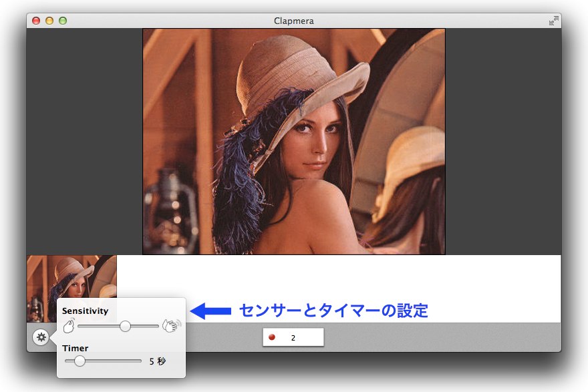Image resolution: width=588 pixels, height=392 pixels.
Task: Click the "Timer" label
Action: pyautogui.click(x=76, y=348)
